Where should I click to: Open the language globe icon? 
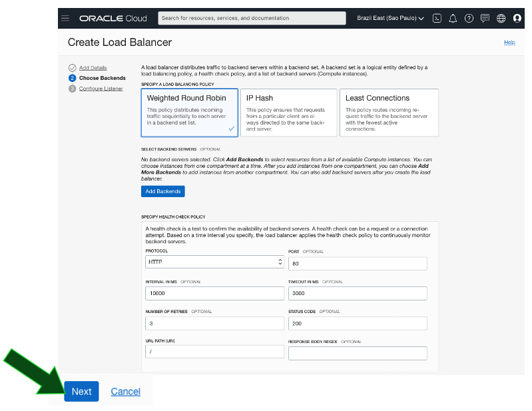click(x=501, y=18)
